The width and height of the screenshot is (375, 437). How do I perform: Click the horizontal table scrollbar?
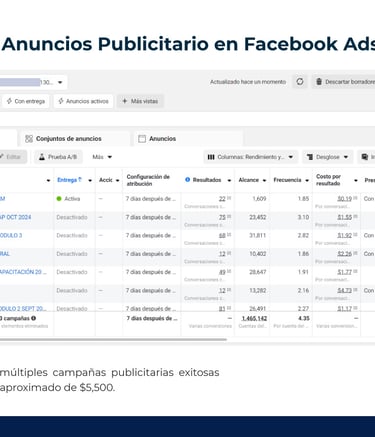click(113, 340)
